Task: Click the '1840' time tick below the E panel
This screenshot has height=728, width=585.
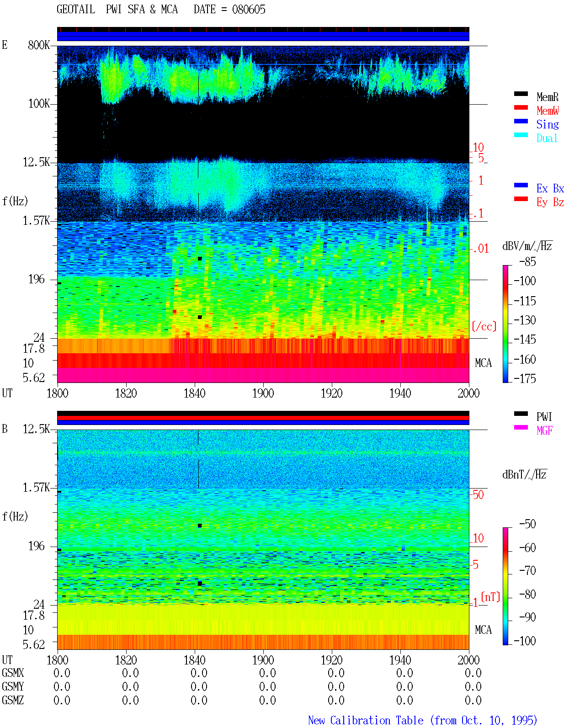Action: point(195,393)
